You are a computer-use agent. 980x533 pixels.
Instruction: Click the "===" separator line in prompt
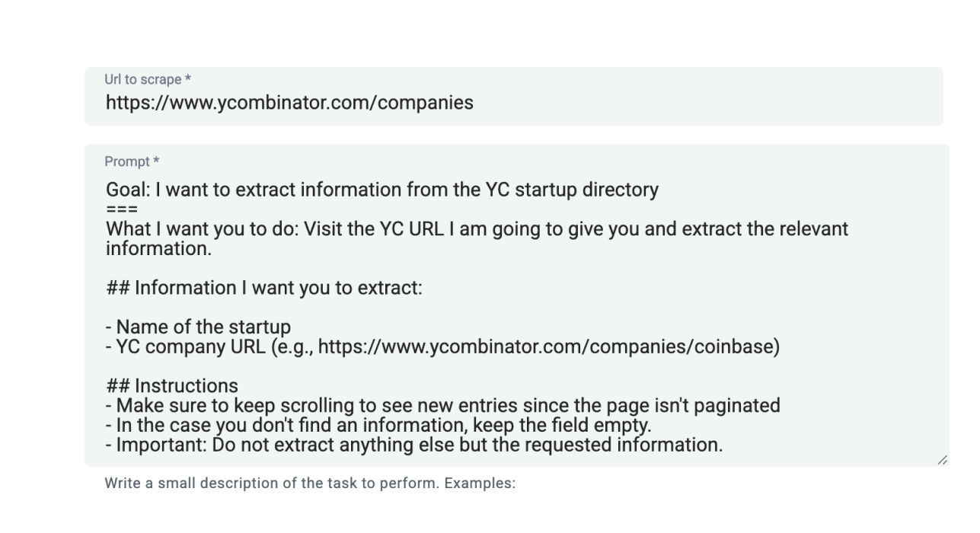point(121,208)
